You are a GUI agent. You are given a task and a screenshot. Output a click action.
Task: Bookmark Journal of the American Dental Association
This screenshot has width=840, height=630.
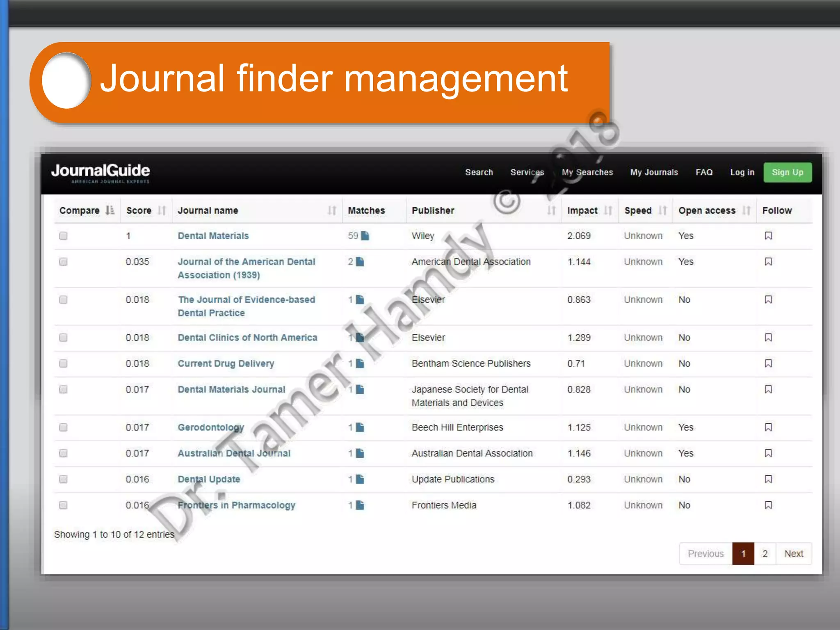(768, 262)
